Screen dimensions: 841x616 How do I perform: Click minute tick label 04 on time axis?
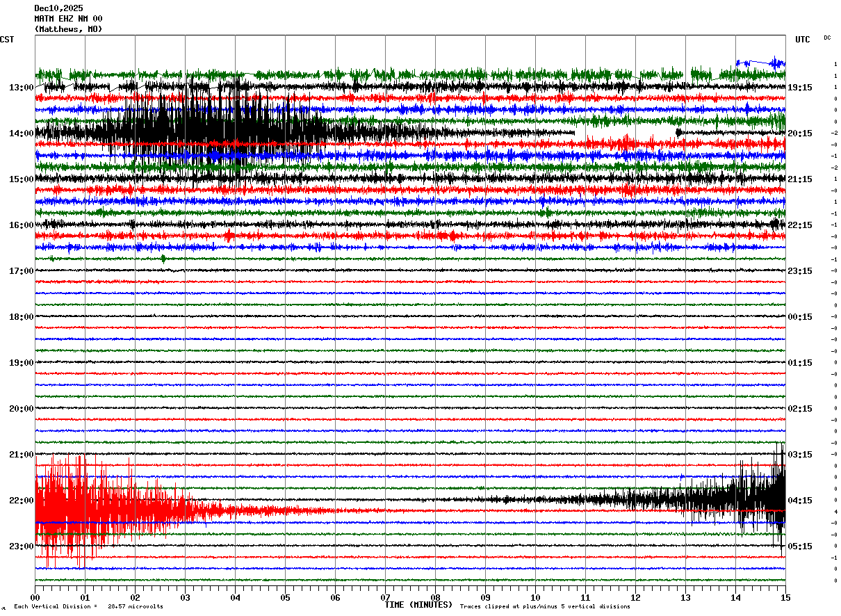[235, 597]
